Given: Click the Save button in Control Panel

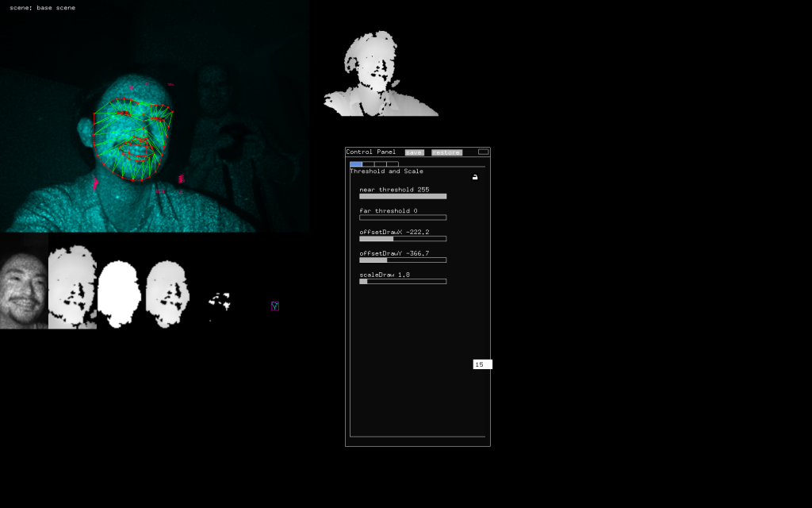Looking at the screenshot, I should pos(414,152).
